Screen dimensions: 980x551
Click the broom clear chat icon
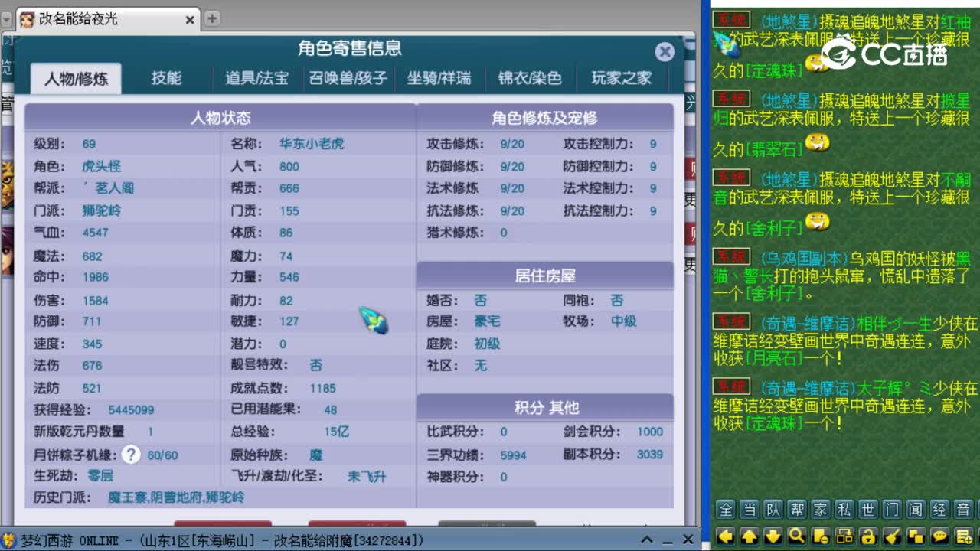[x=892, y=535]
